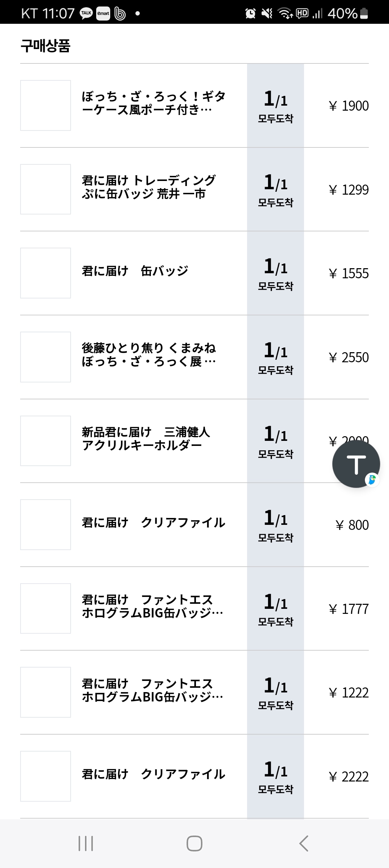Screen dimensions: 389x868
Task: Open the 後藤ひとり焦り くまみね item title
Action: [149, 354]
